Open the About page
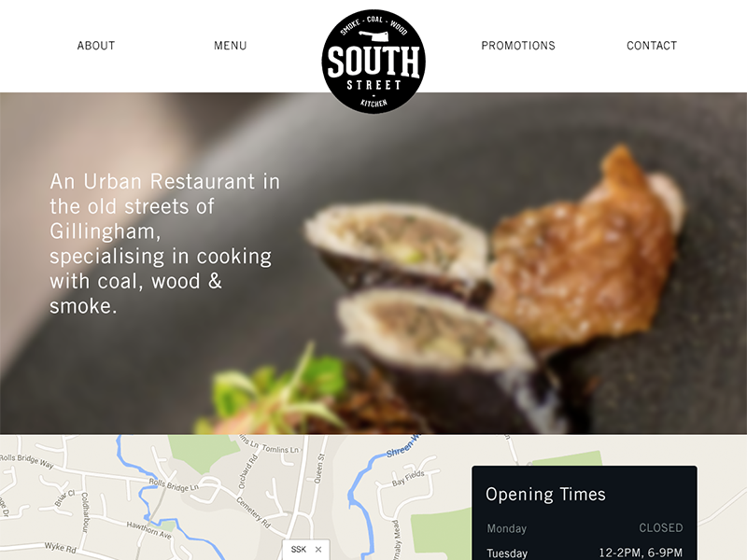 pyautogui.click(x=96, y=46)
